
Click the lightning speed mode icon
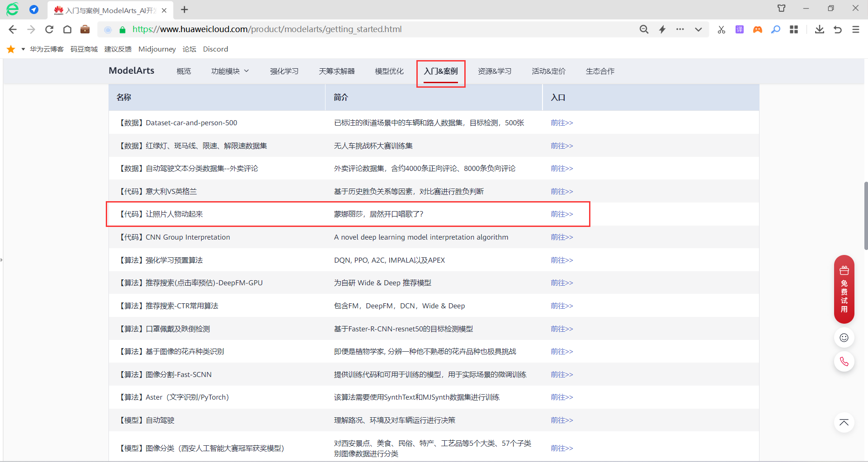tap(662, 29)
